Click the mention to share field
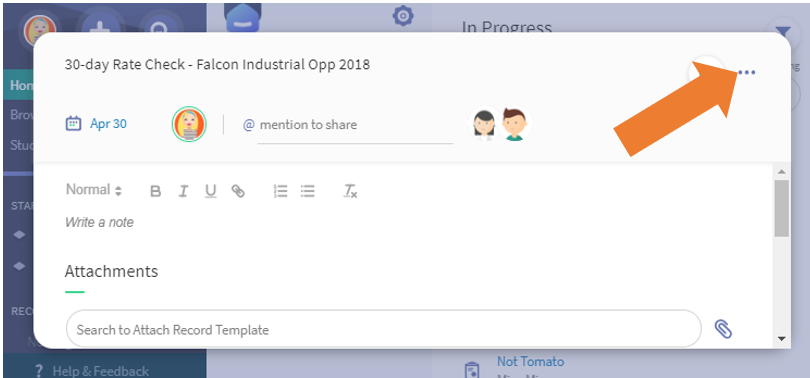The height and width of the screenshot is (378, 810). (355, 125)
